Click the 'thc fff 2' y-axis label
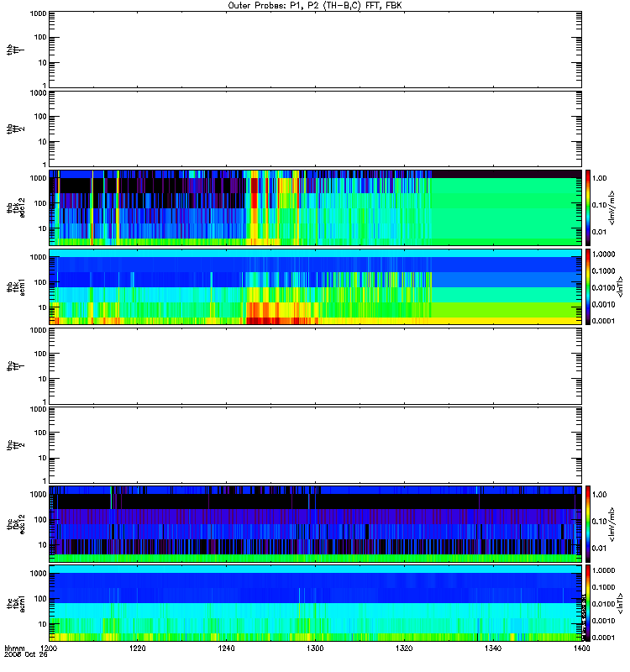630x672 pixels. 15,445
